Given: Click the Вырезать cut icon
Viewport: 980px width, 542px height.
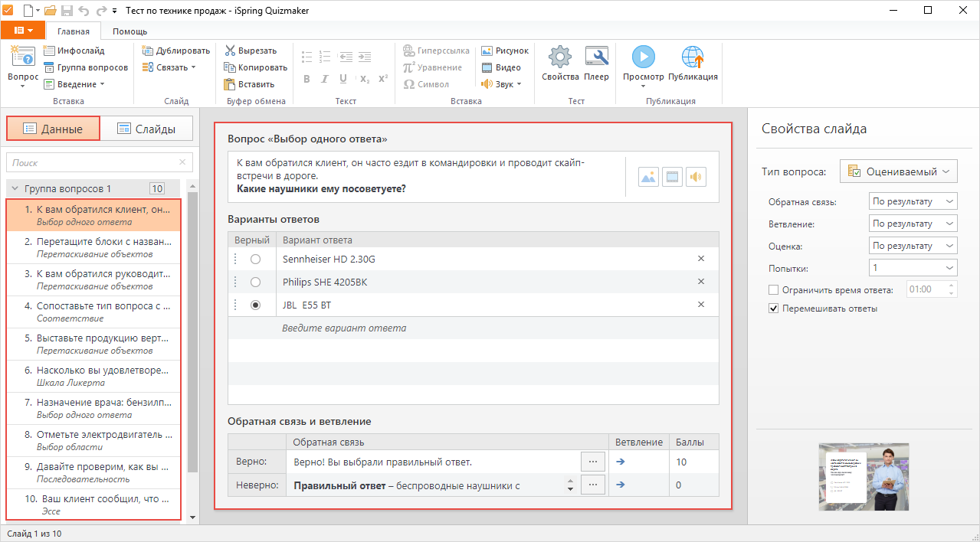Looking at the screenshot, I should point(230,51).
